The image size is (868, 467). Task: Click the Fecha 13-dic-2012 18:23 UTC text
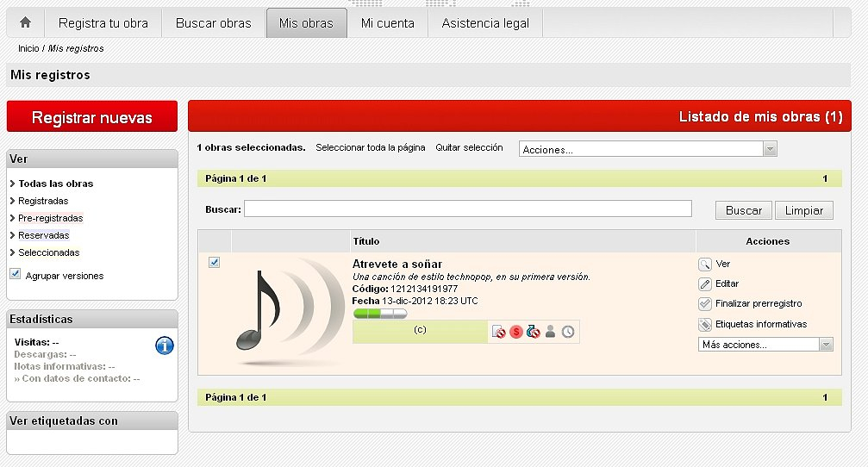coord(415,301)
